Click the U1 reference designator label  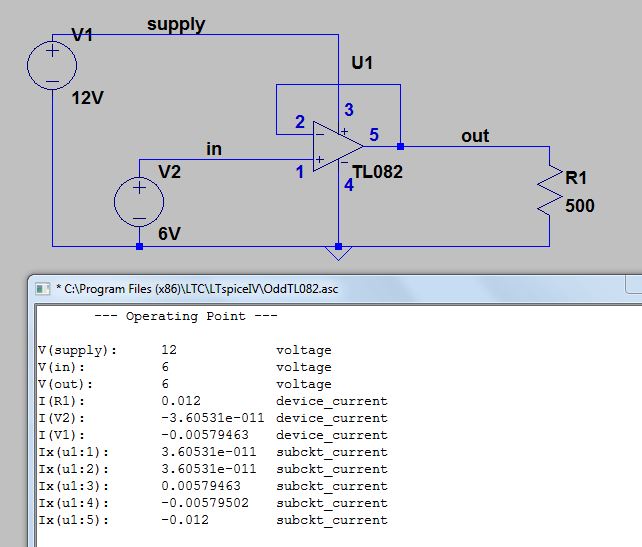click(x=362, y=63)
